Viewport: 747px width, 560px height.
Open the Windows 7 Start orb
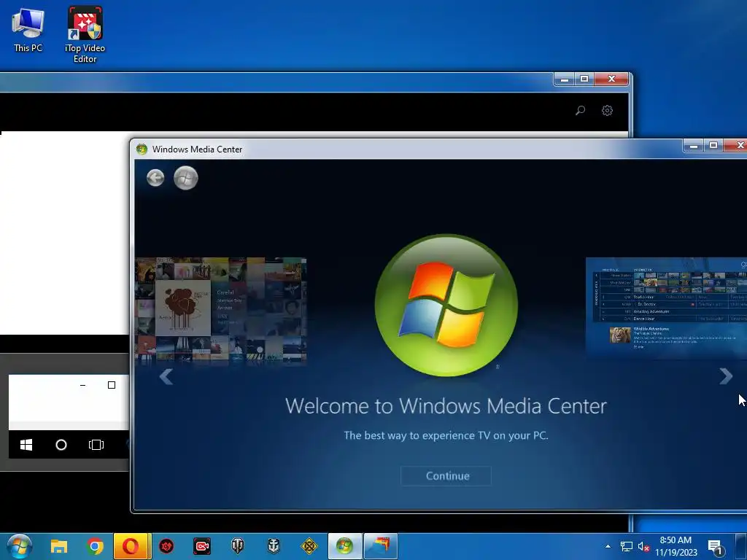pos(20,545)
